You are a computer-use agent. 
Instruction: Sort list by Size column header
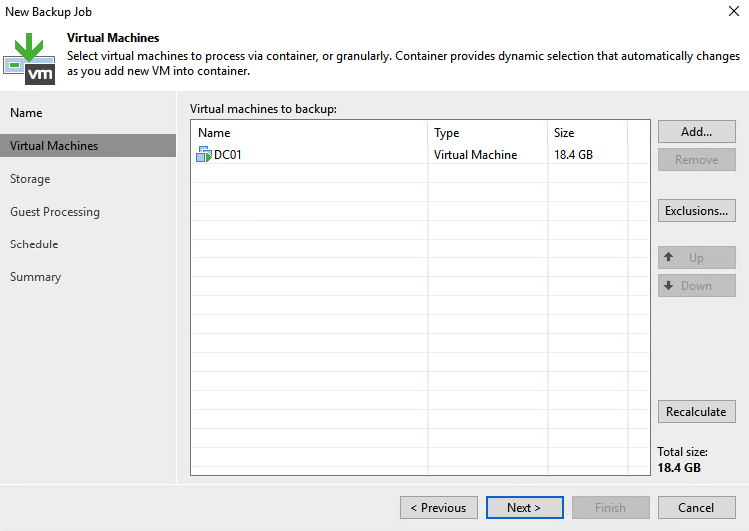click(588, 133)
